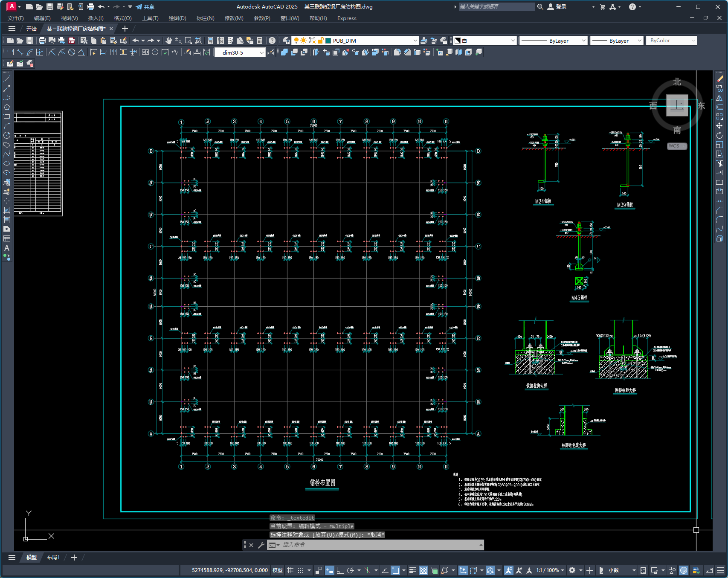Click the Plot printer icon
Image resolution: width=728 pixels, height=578 pixels.
click(x=42, y=41)
